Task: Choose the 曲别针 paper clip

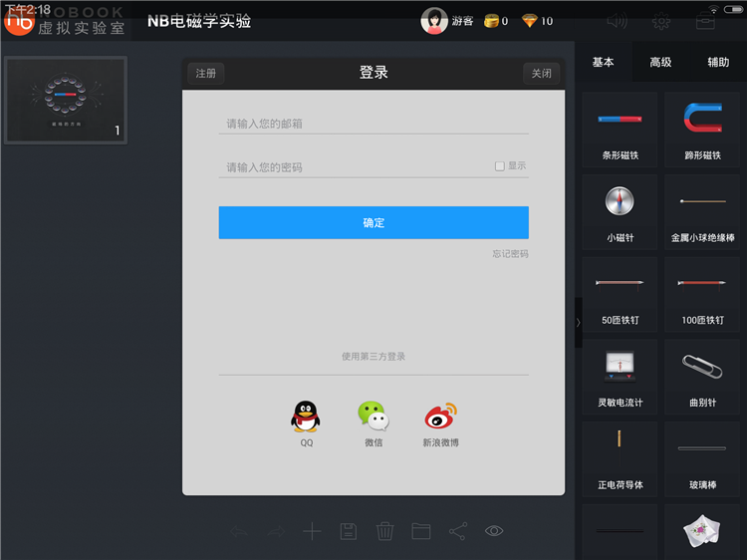Action: coord(702,377)
